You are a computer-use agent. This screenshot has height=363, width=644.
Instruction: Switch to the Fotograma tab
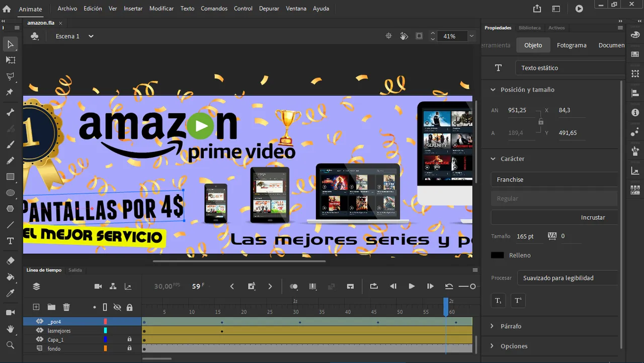572,45
